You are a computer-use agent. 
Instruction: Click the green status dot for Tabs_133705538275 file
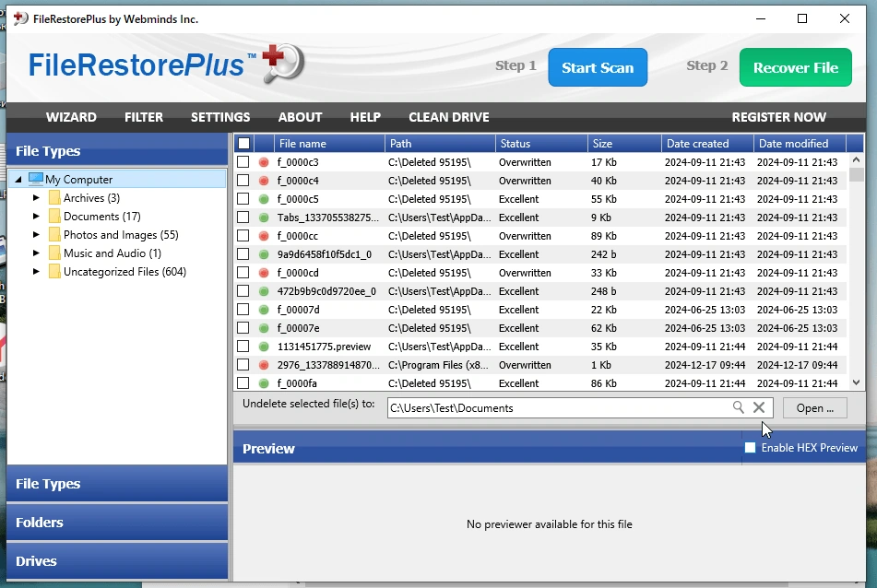click(264, 218)
